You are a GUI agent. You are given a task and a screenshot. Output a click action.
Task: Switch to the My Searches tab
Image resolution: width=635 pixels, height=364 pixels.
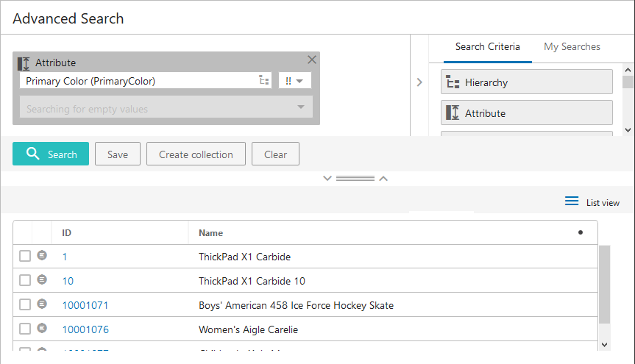point(572,47)
